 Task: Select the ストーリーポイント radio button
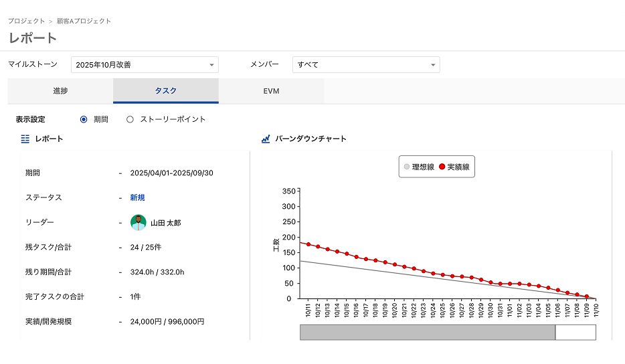130,119
